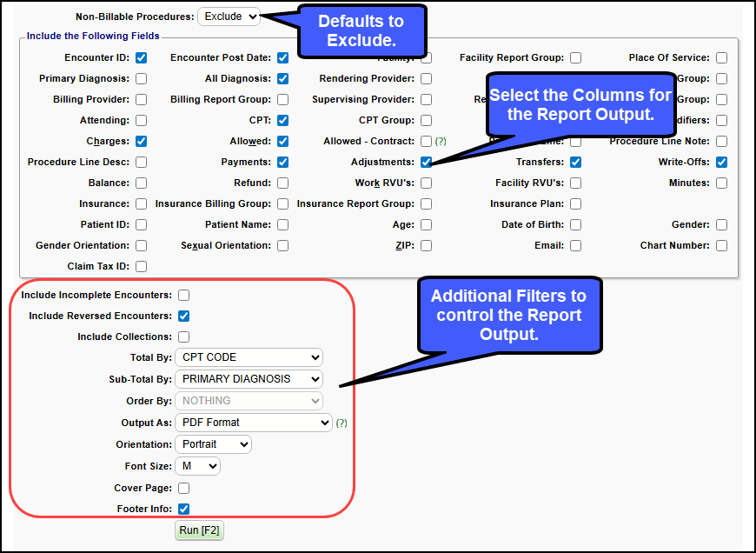The image size is (756, 553).
Task: Change the Orientation dropdown from Portrait
Action: coord(213,444)
